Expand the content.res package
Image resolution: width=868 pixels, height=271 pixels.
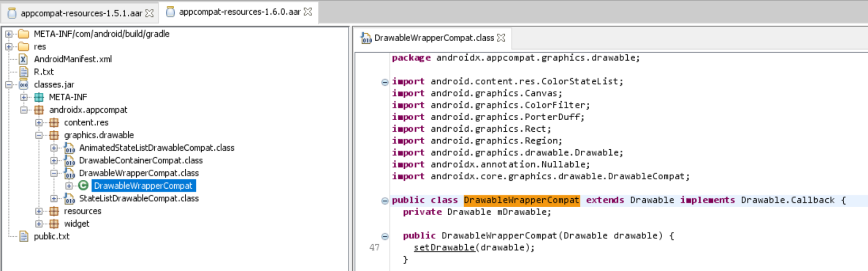(x=39, y=122)
